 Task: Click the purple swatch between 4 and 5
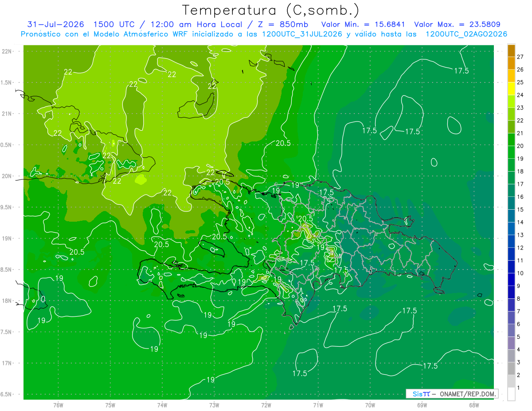pyautogui.click(x=511, y=343)
